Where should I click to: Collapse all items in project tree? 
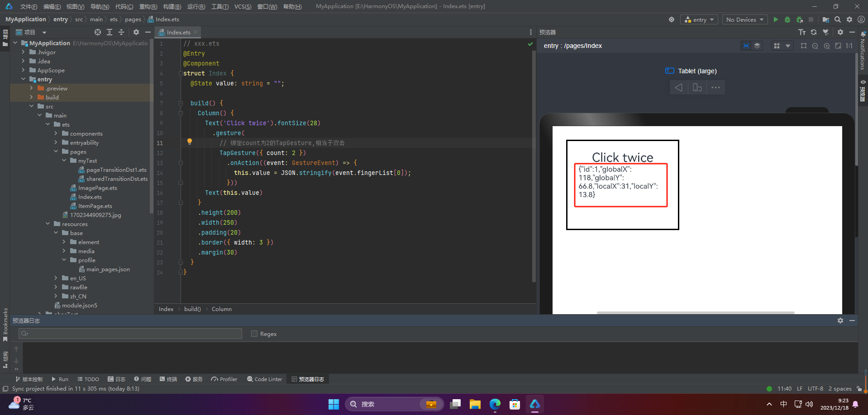point(121,32)
